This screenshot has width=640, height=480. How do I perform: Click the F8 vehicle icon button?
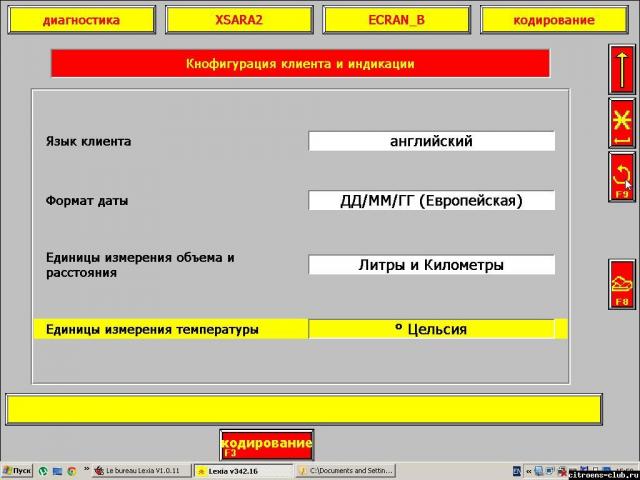click(622, 284)
